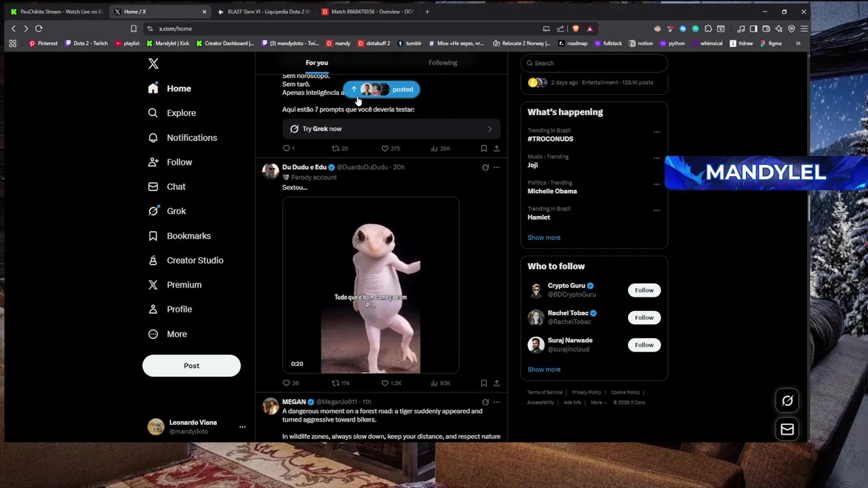This screenshot has height=488, width=868.
Task: Open the Home page in sidebar
Action: [170, 89]
